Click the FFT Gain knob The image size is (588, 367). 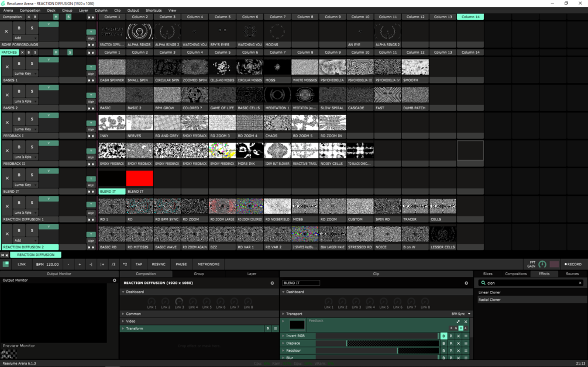[542, 264]
